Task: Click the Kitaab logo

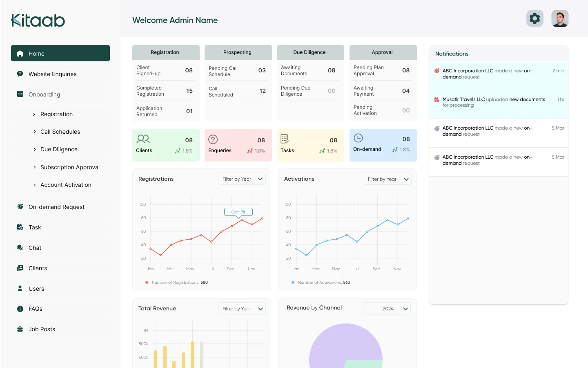Action: [x=38, y=20]
